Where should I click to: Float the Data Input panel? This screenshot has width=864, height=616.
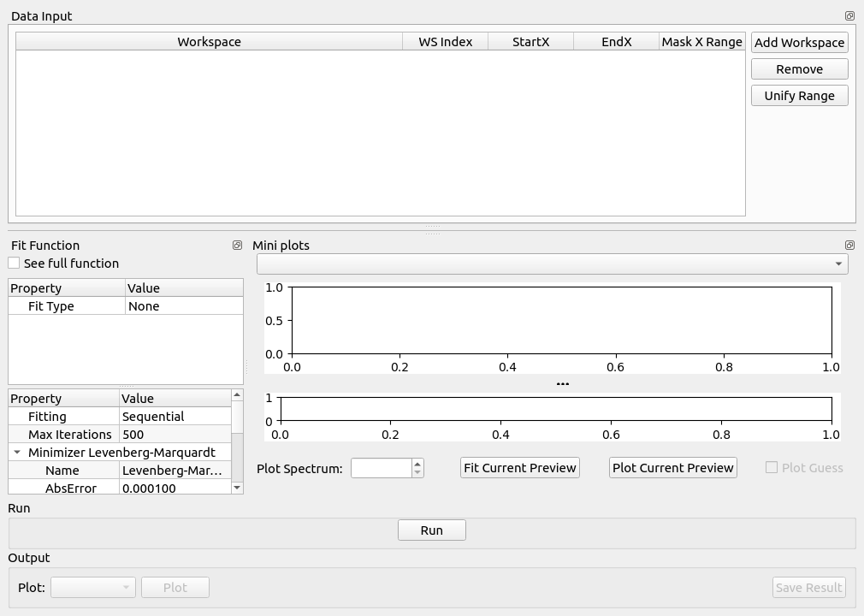(x=849, y=16)
